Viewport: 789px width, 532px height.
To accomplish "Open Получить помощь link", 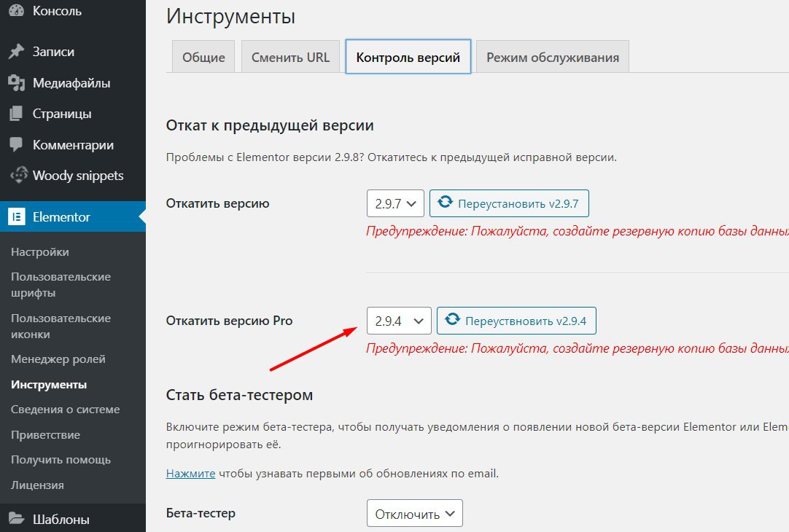I will pyautogui.click(x=61, y=460).
